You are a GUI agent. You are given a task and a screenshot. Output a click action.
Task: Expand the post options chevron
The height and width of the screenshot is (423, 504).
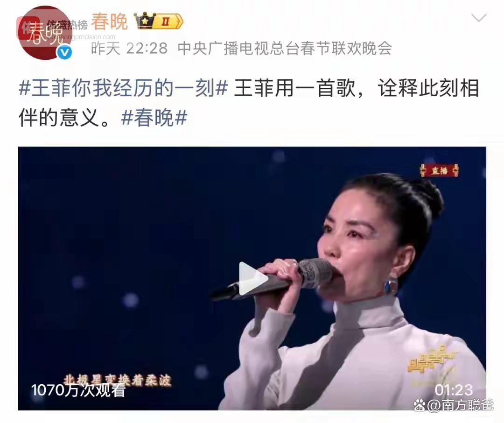(479, 17)
